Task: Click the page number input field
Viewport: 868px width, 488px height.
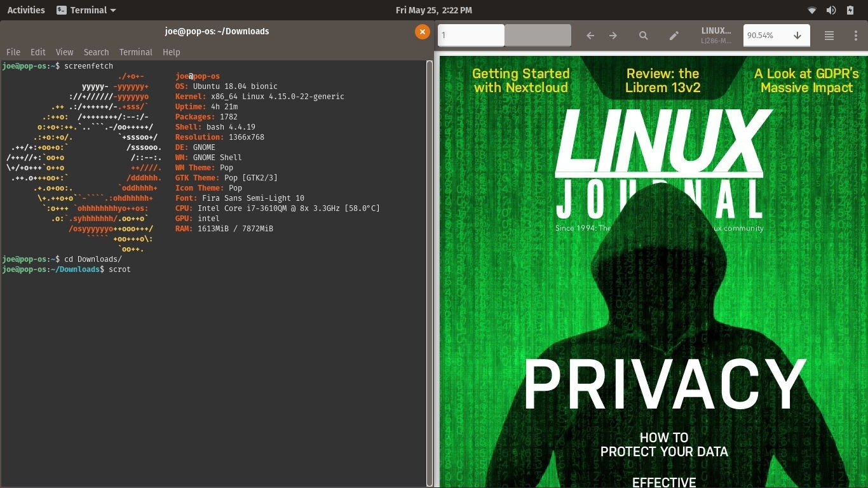Action: point(471,36)
